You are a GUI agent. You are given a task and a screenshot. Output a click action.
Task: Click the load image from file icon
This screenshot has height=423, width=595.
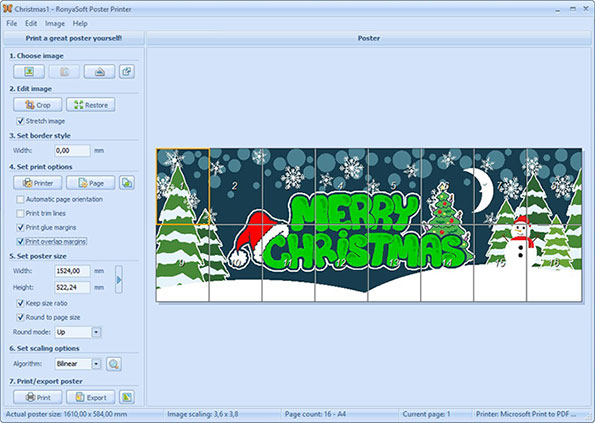[29, 72]
